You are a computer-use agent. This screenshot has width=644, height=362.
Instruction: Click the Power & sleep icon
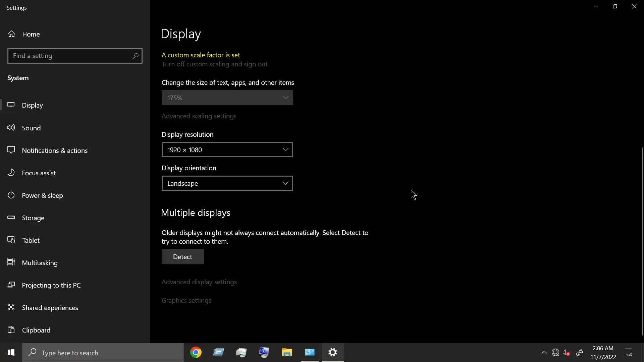(11, 195)
